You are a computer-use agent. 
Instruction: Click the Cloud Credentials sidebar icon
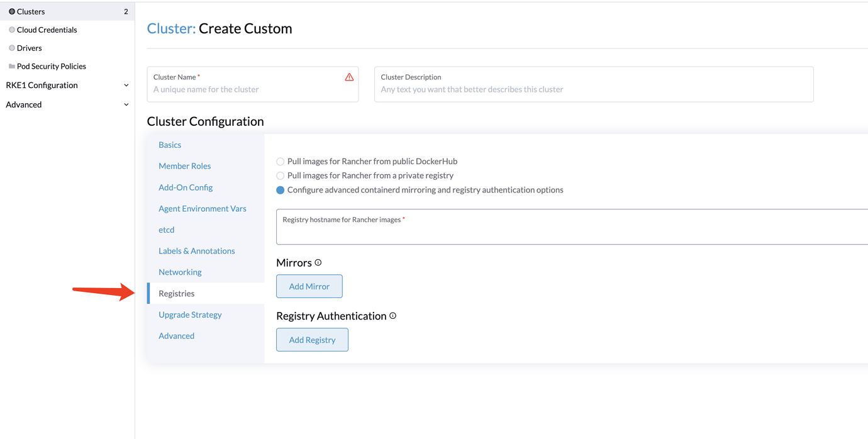pyautogui.click(x=11, y=30)
